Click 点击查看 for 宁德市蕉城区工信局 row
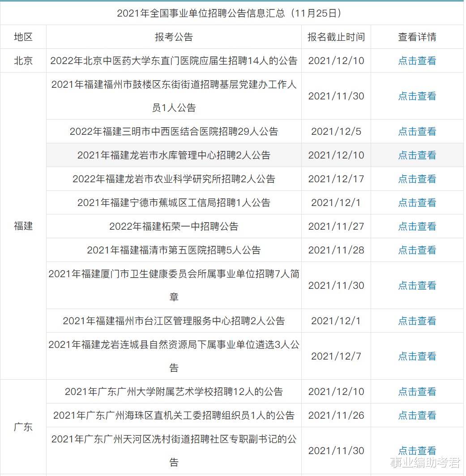Viewport: 466px width, 476px height. click(417, 202)
